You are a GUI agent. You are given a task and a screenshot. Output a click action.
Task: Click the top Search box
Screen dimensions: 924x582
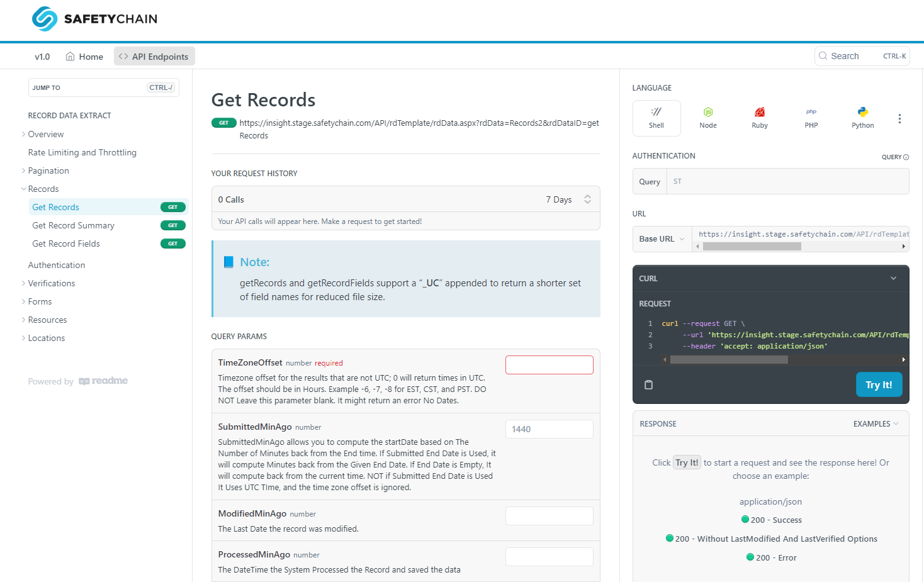tap(862, 56)
